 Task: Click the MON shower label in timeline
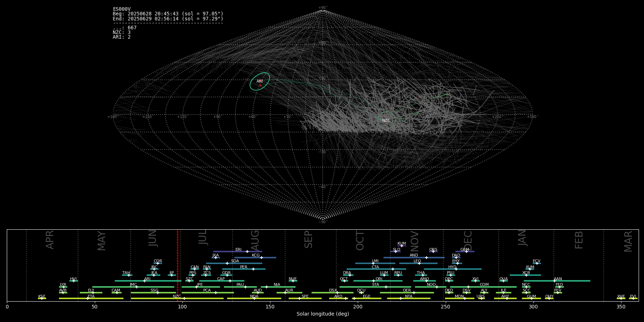pos(459,297)
